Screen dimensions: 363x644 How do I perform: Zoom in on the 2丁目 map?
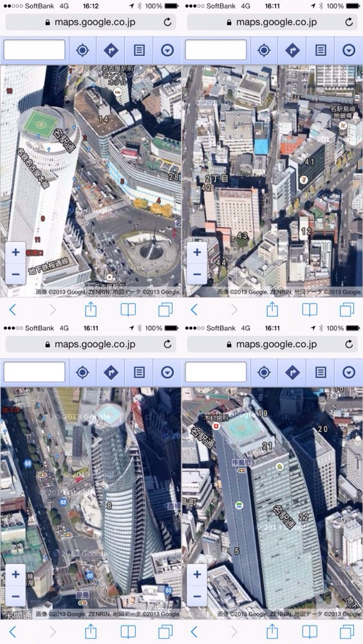pyautogui.click(x=197, y=252)
